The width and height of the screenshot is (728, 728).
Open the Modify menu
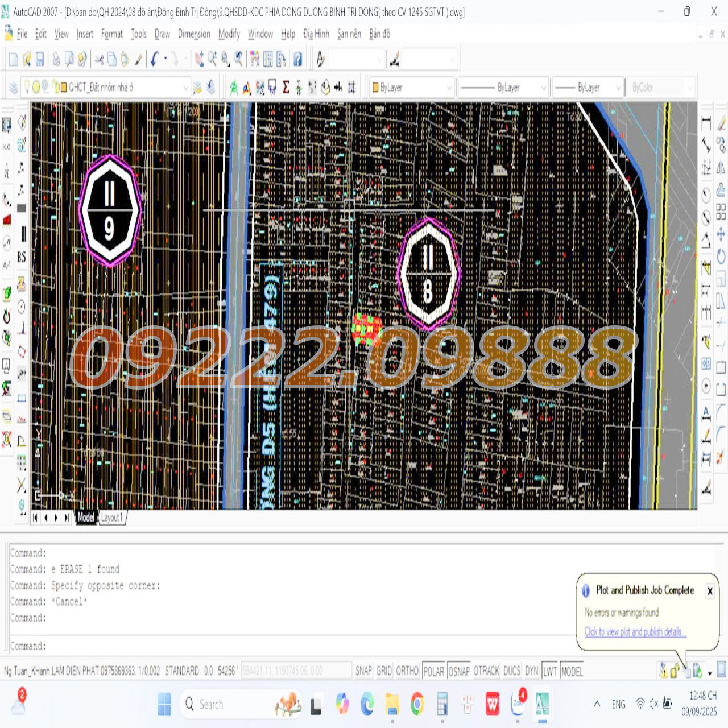coord(229,34)
